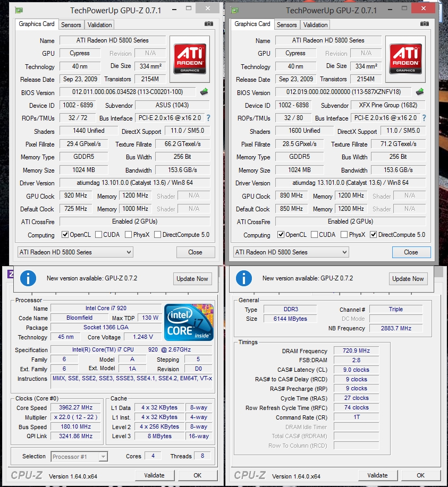Toggle PhysX checkbox in left GPU-Z window
Viewport: 448px width, 487px height.
pyautogui.click(x=128, y=235)
